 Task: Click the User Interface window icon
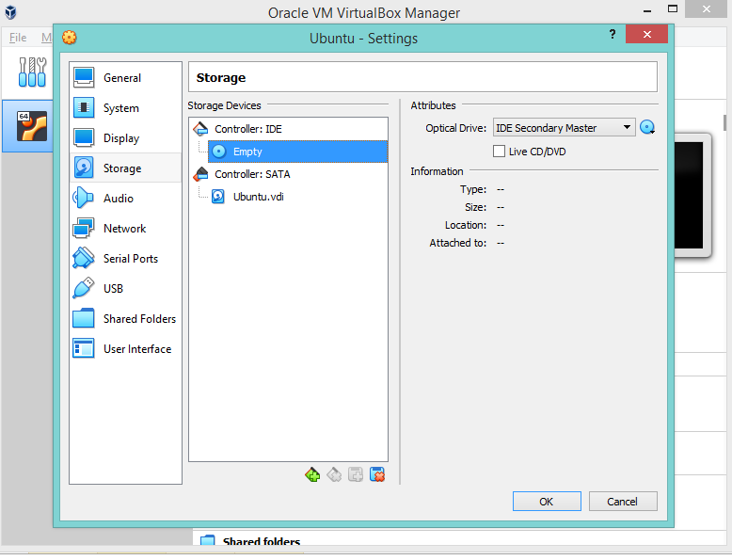(x=84, y=348)
